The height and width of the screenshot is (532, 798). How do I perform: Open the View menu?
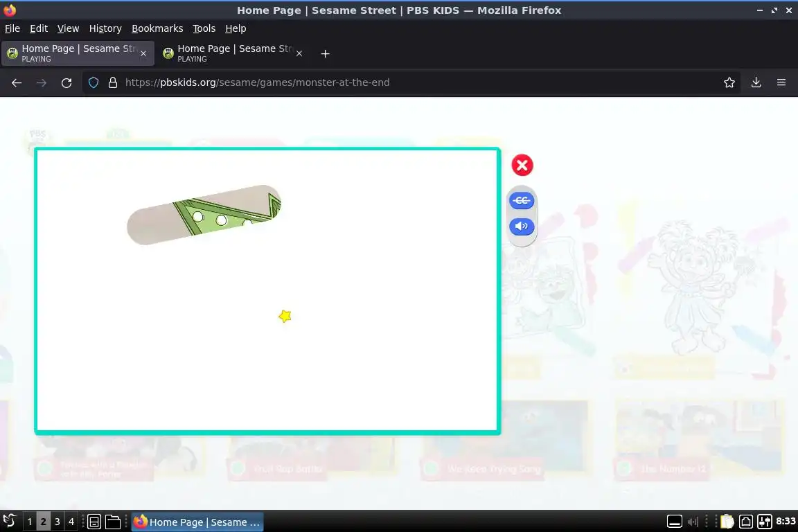[x=68, y=28]
